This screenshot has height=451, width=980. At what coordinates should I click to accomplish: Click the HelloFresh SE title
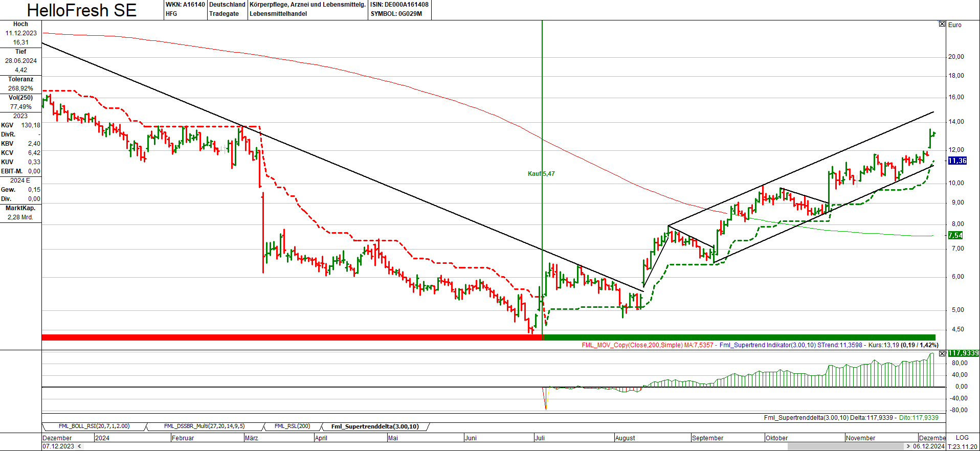pyautogui.click(x=82, y=10)
